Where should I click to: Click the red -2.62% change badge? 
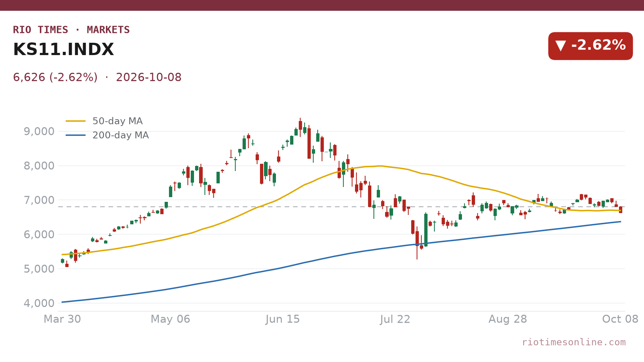click(590, 46)
